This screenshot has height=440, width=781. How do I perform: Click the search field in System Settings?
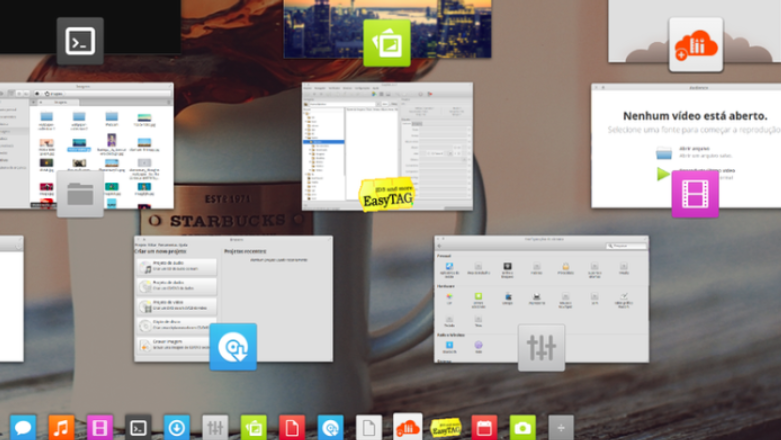pyautogui.click(x=626, y=246)
